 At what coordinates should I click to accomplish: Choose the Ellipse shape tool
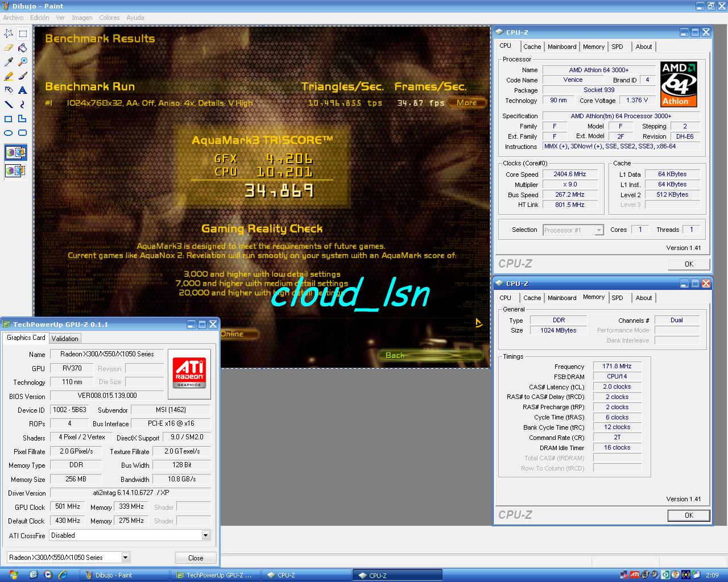click(9, 133)
